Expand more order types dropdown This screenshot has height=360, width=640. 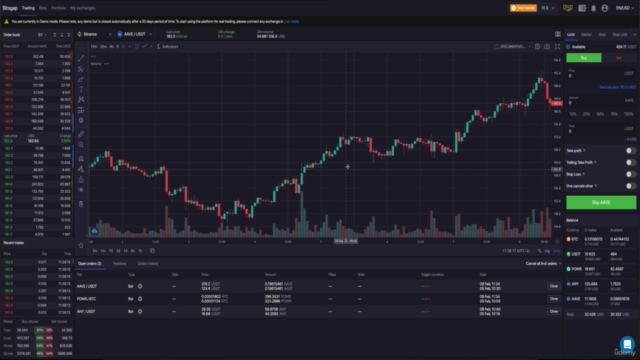pyautogui.click(x=635, y=35)
